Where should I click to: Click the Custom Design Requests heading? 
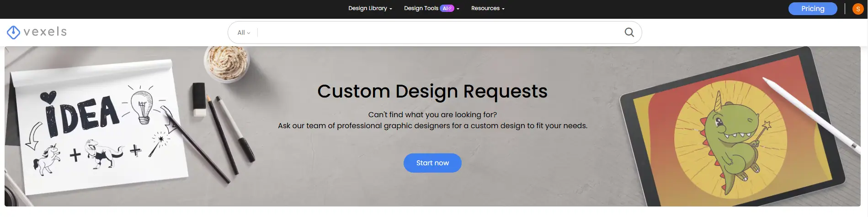(432, 91)
